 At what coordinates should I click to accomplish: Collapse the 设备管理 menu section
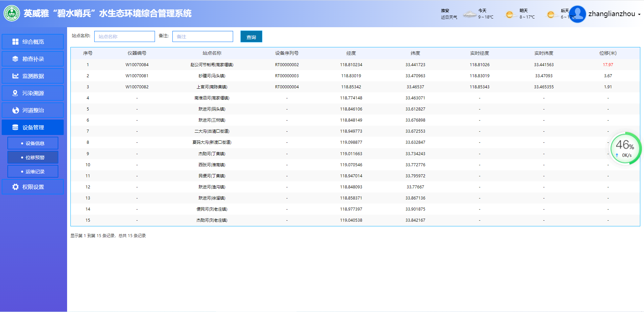coord(33,127)
